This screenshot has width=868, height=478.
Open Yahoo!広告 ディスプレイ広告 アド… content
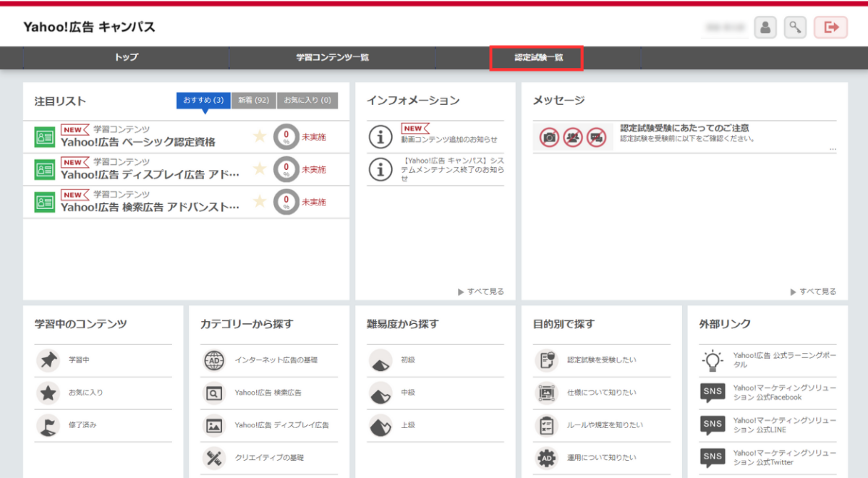(x=150, y=175)
